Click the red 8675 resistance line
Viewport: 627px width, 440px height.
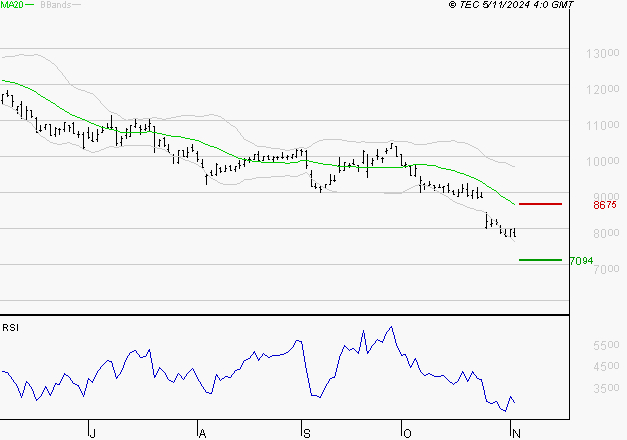(x=541, y=204)
